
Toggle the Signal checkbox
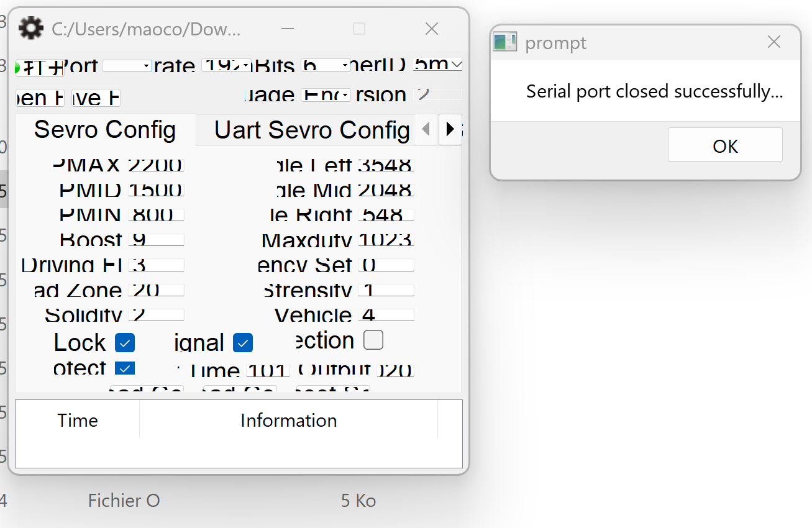(x=242, y=342)
